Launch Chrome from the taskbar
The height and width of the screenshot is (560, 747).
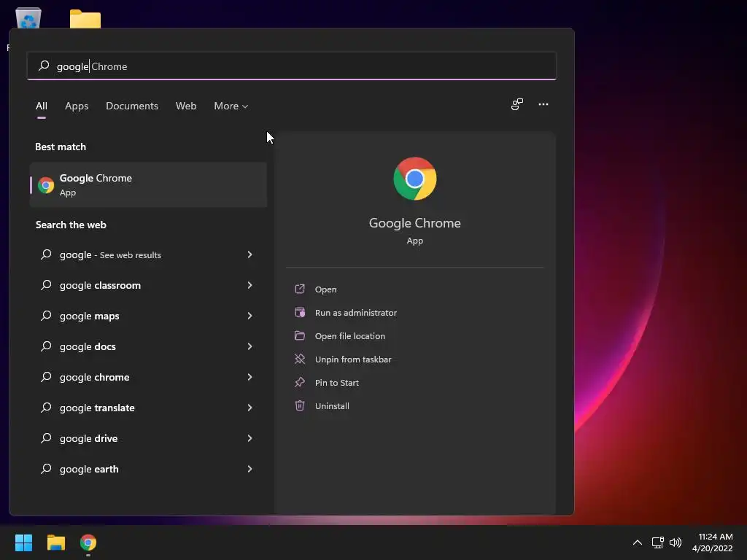(88, 542)
